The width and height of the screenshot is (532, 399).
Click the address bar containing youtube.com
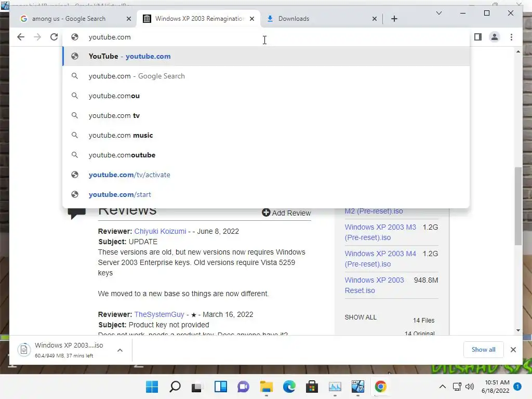(267, 37)
